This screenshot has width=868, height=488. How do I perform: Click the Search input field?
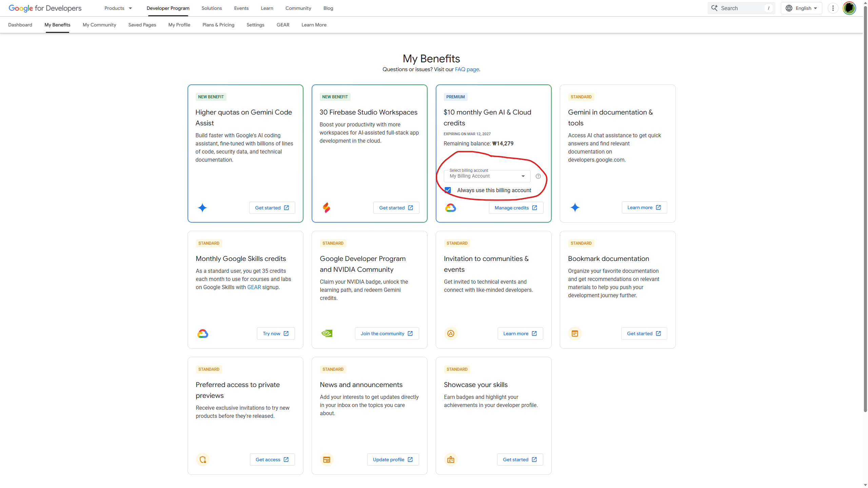tap(741, 8)
